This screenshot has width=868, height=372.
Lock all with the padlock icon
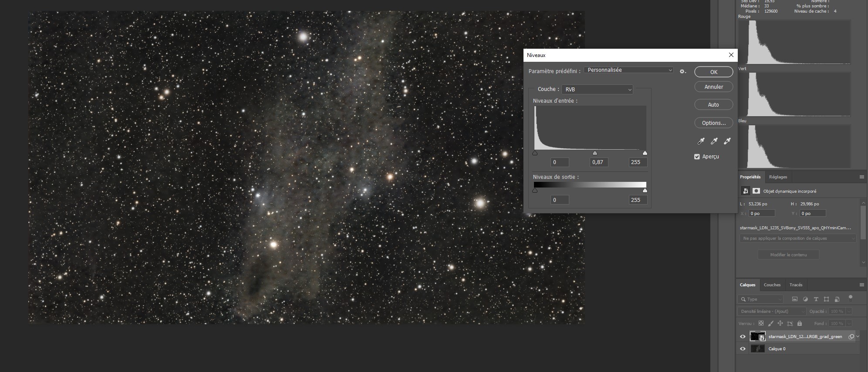(800, 323)
